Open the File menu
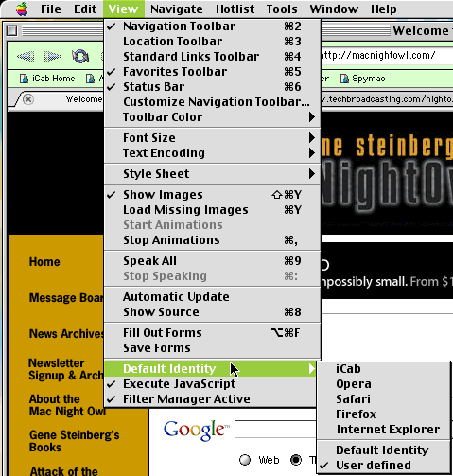This screenshot has height=476, width=453. (51, 9)
